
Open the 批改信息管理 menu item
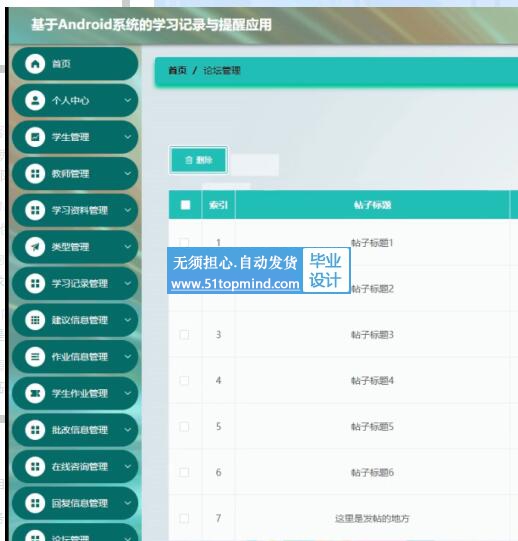tap(75, 430)
